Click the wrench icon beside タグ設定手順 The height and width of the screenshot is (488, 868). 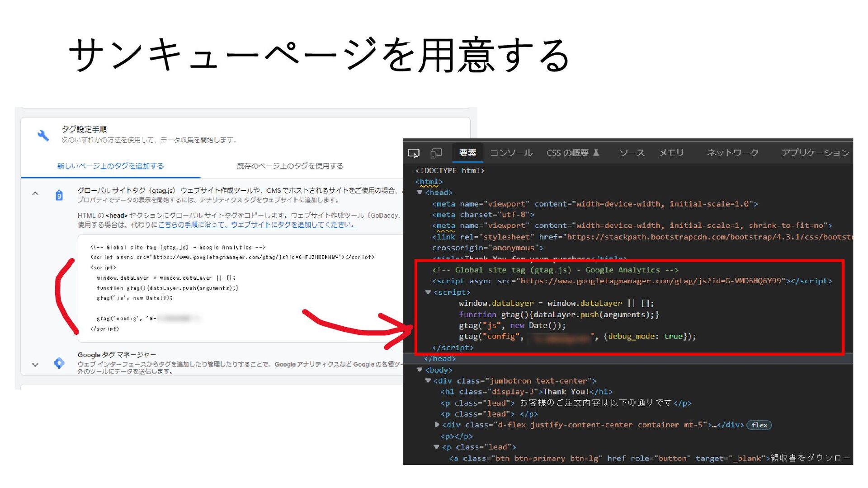click(43, 135)
